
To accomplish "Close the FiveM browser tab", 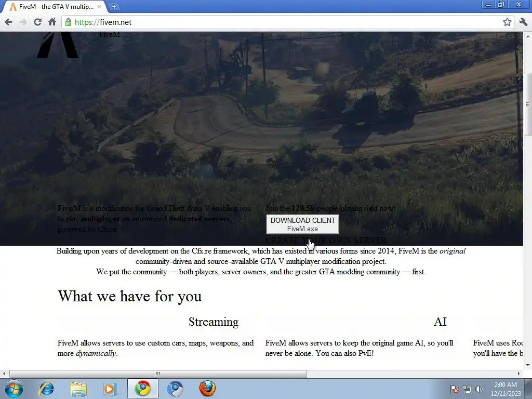I will [x=99, y=6].
